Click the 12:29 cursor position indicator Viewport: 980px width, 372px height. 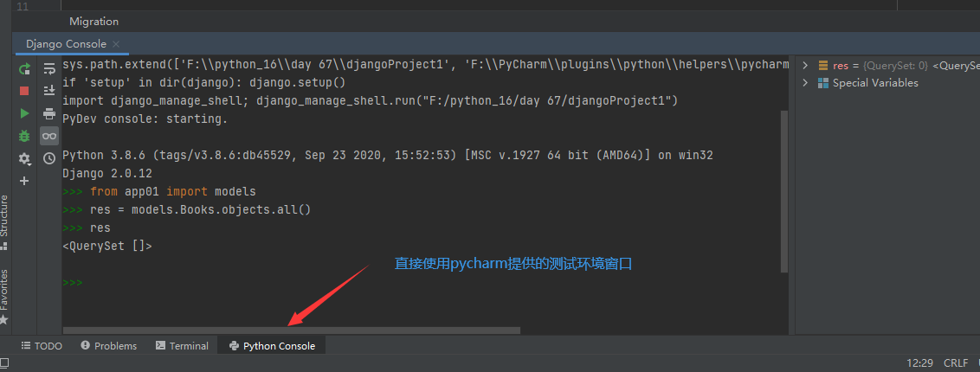[x=919, y=363]
